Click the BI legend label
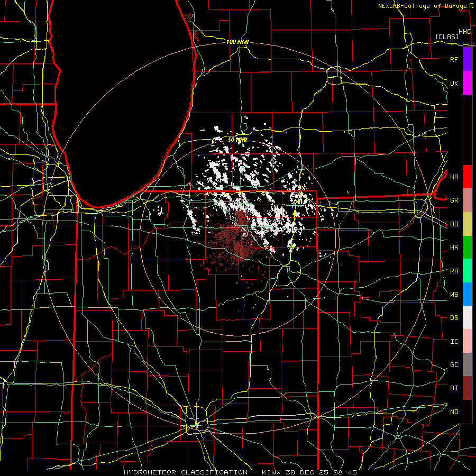Image resolution: width=476 pixels, height=476 pixels. tap(454, 388)
